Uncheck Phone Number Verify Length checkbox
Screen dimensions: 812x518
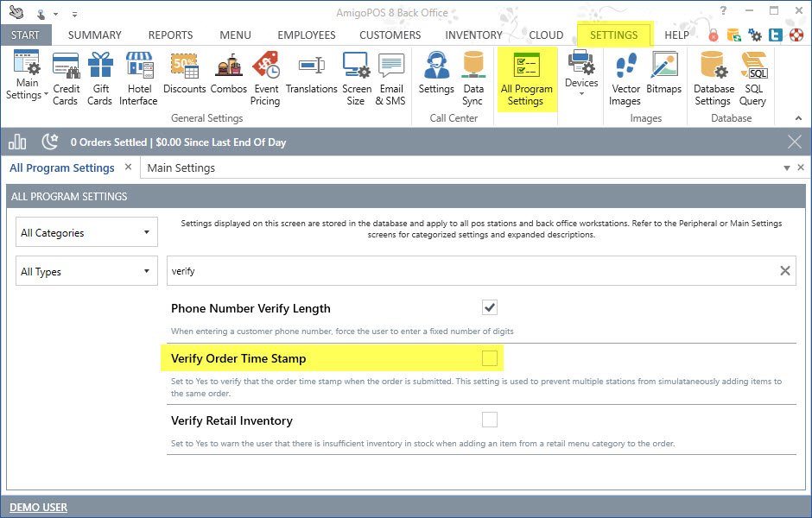coord(490,307)
